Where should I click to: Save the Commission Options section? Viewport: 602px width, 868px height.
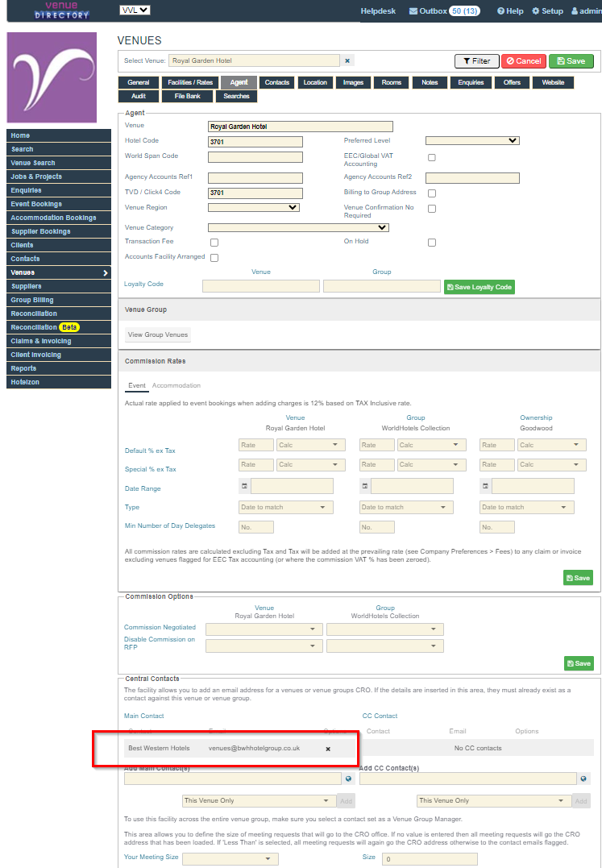pos(578,663)
